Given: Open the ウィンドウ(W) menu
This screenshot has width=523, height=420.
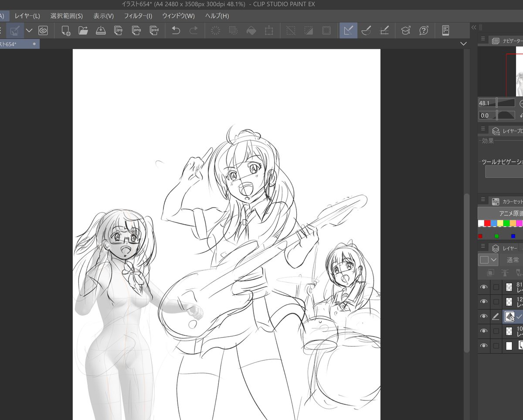Looking at the screenshot, I should [x=178, y=16].
